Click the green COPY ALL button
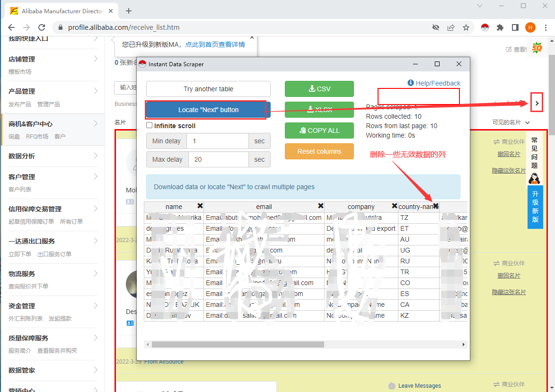The image size is (555, 392). [x=319, y=131]
